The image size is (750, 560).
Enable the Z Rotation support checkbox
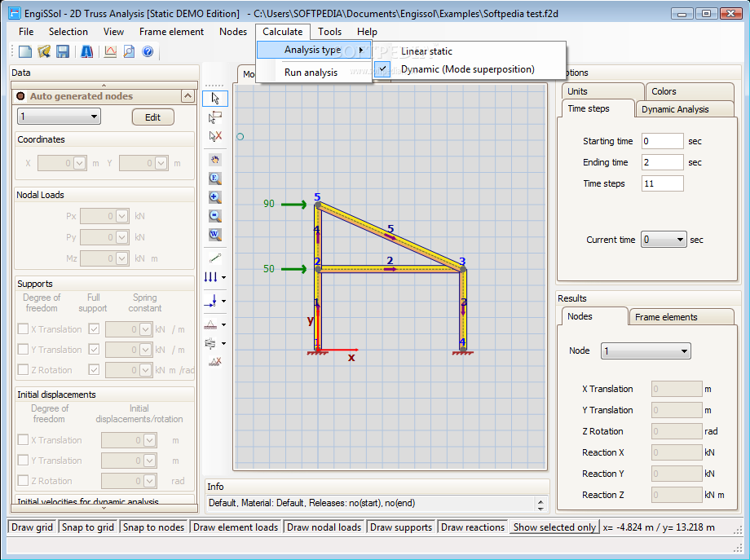(x=23, y=370)
